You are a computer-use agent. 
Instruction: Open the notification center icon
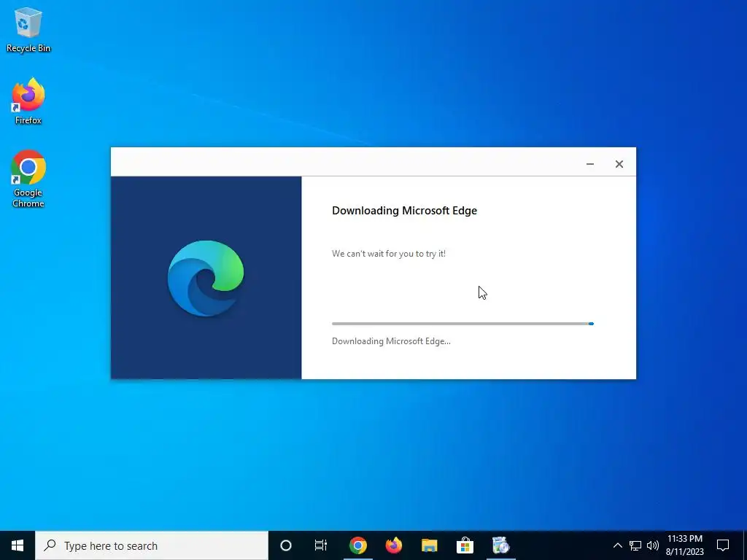[x=723, y=545]
